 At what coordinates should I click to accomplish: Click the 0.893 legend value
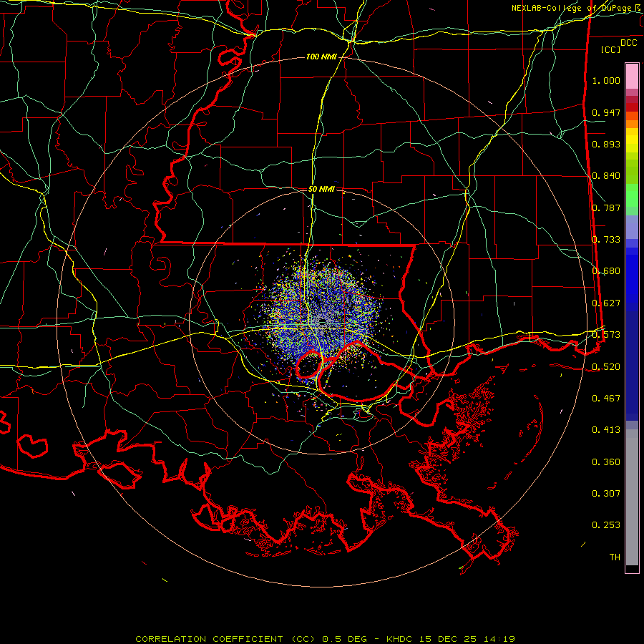coord(606,144)
